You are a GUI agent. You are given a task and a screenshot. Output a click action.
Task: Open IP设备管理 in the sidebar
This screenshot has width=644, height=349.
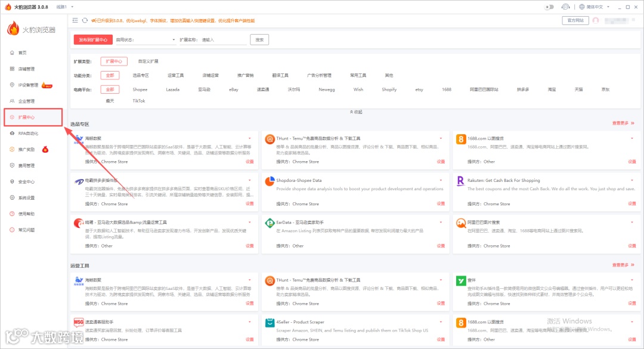tap(28, 85)
